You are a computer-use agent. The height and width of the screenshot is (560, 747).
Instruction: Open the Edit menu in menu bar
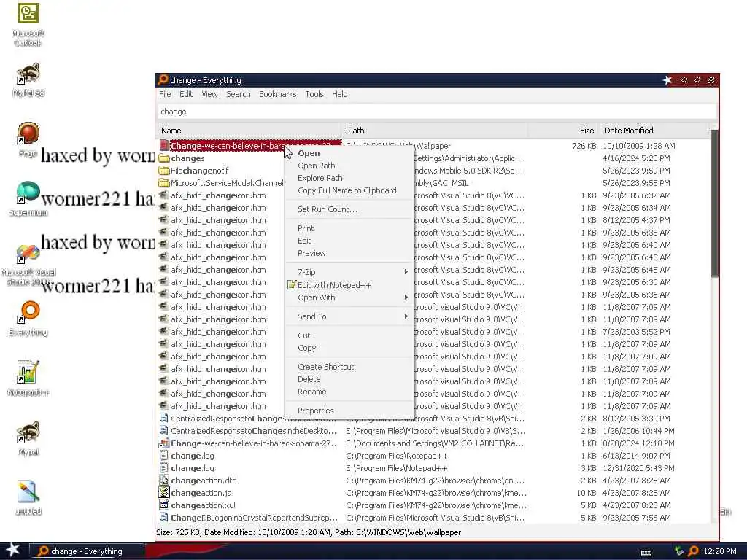[x=186, y=94]
